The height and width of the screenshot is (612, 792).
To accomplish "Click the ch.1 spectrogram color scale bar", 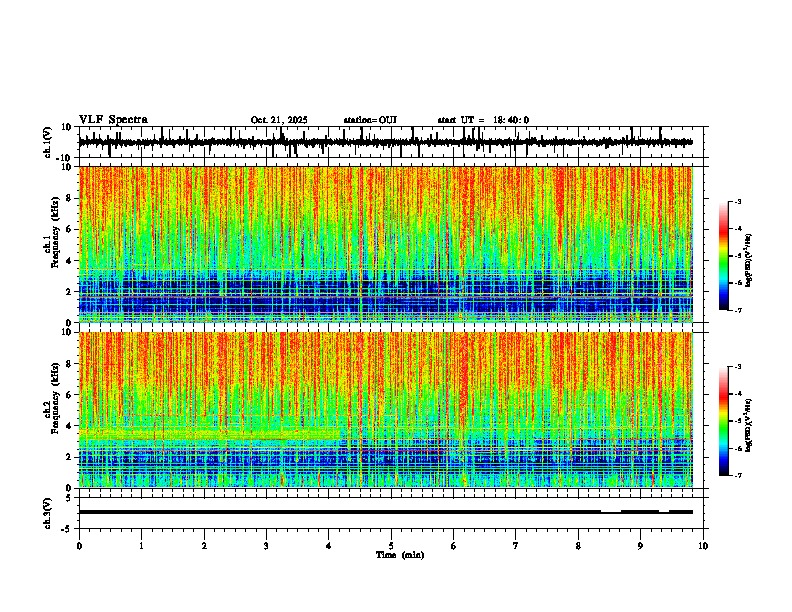I will pyautogui.click(x=724, y=256).
